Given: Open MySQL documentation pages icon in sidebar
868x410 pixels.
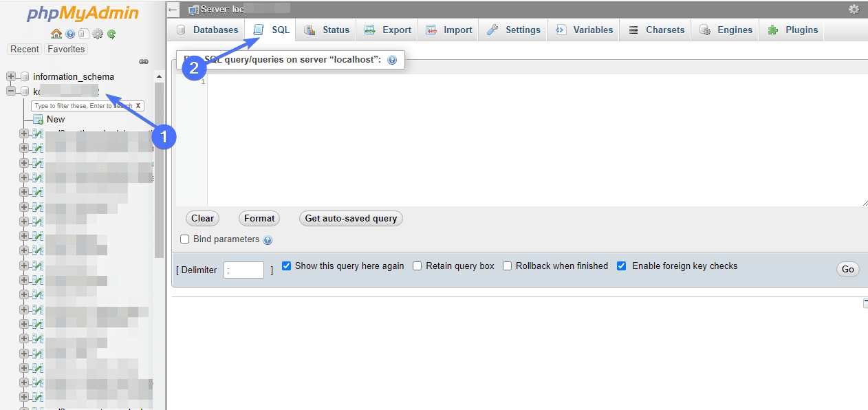Looking at the screenshot, I should point(83,34).
